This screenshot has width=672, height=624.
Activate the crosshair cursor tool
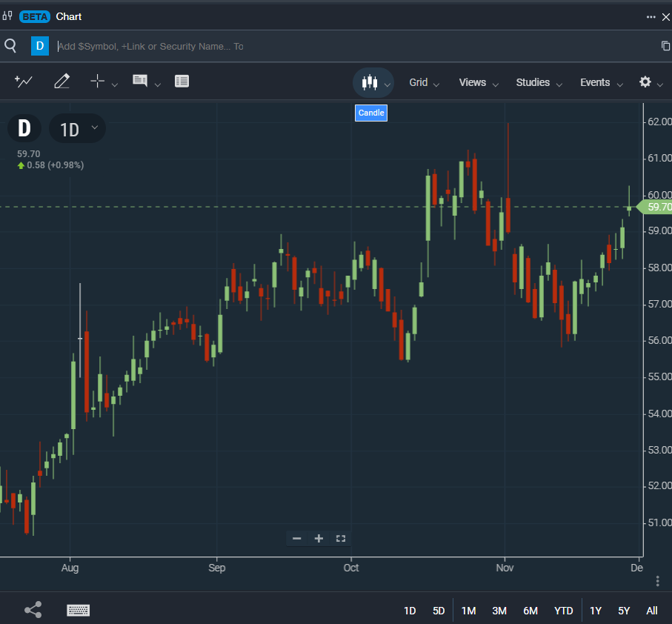pos(98,82)
